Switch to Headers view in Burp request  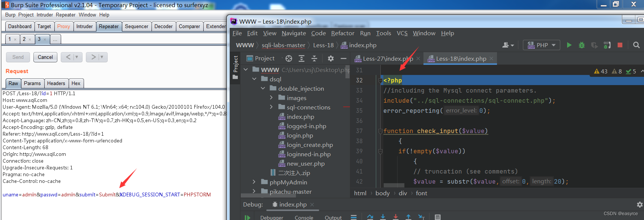point(56,83)
